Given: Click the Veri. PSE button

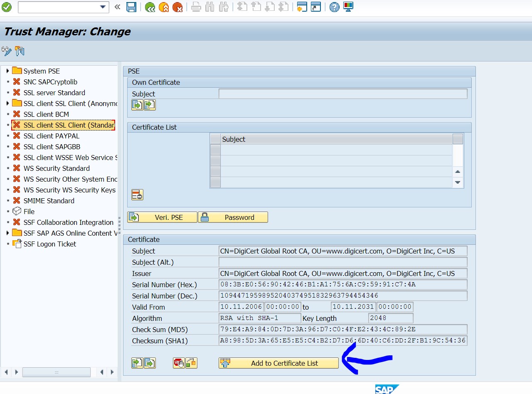Looking at the screenshot, I should [162, 217].
